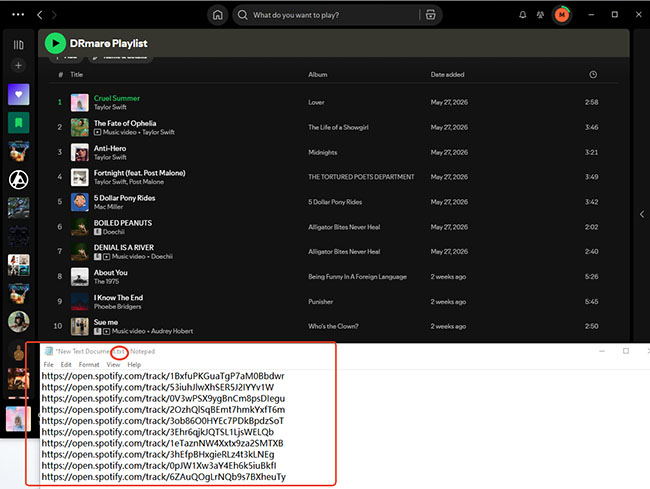Click the URL ending in 53iuhJlwXhSER5J2IYYv1W
The height and width of the screenshot is (489, 650).
coord(158,387)
